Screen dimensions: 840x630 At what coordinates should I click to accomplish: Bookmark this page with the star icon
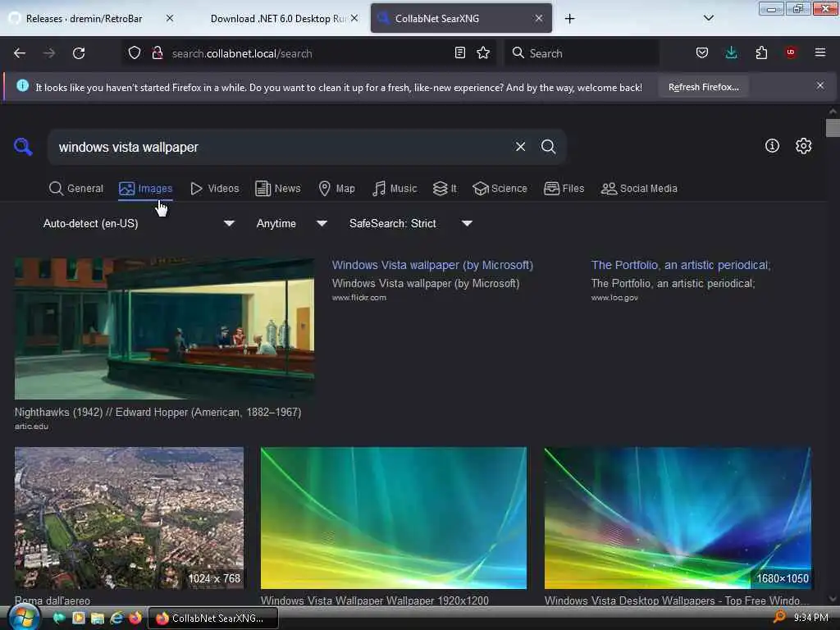483,52
